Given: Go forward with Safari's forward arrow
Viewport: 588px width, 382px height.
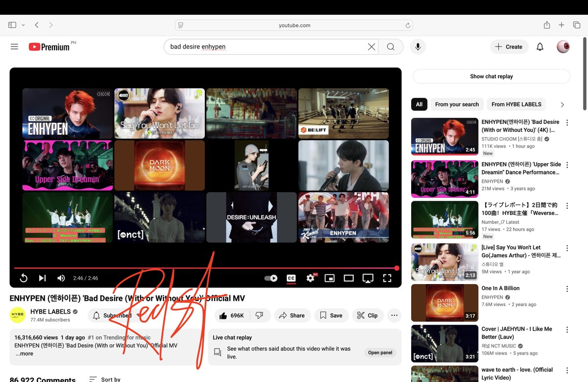Looking at the screenshot, I should pyautogui.click(x=50, y=25).
